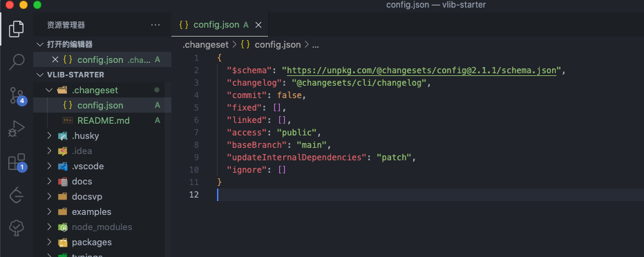Open the Explorer more actions ellipsis menu
The height and width of the screenshot is (257, 644).
point(155,25)
